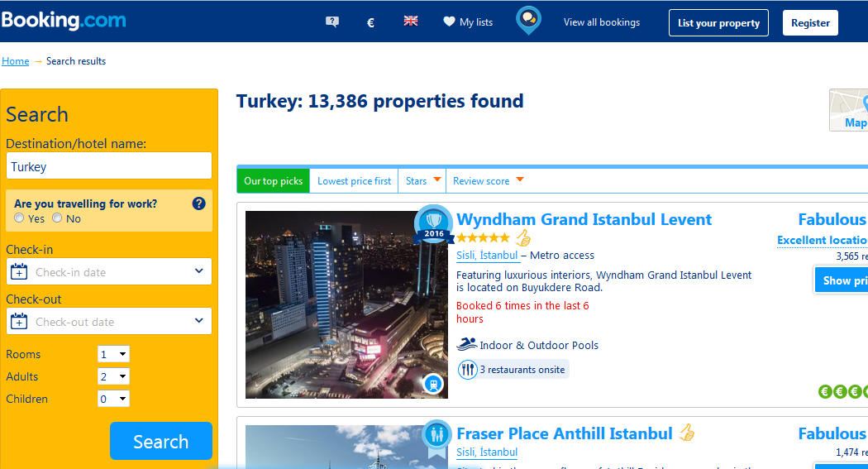
Task: Select Yes for travelling for work
Action: [19, 218]
